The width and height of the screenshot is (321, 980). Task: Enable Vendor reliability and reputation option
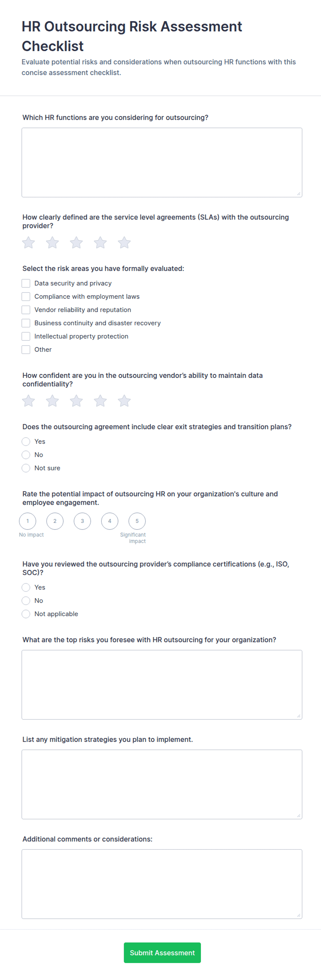(26, 310)
